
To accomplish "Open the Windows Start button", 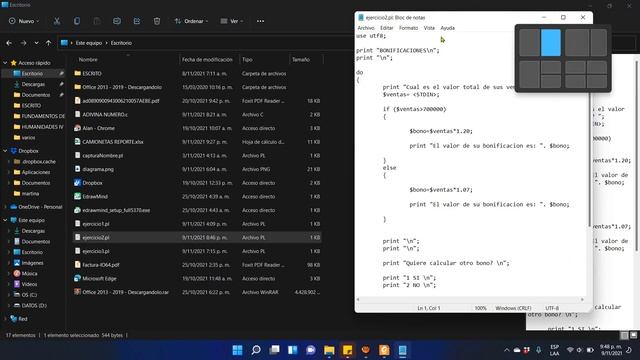I will pyautogui.click(x=237, y=350).
